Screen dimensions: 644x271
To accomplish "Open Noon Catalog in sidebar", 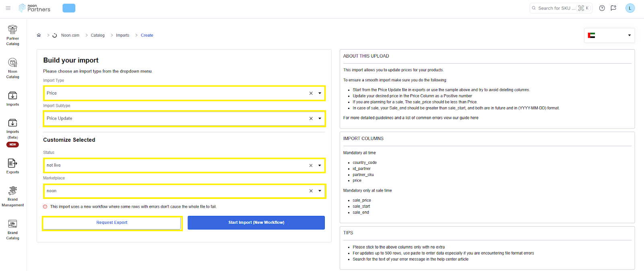I will (x=12, y=68).
